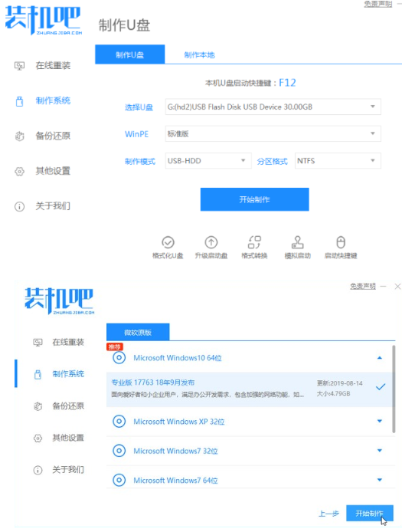
Task: Select 制作系统 in lower window sidebar
Action: click(59, 374)
